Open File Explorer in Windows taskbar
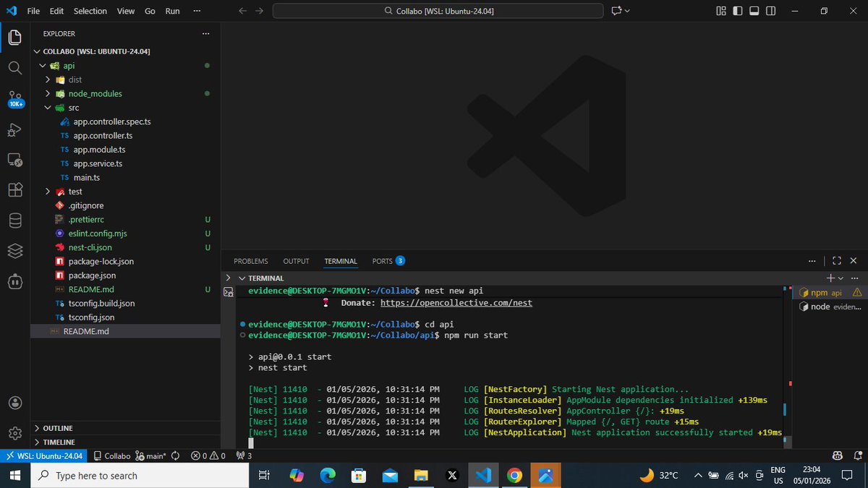The height and width of the screenshot is (488, 868). click(x=421, y=475)
